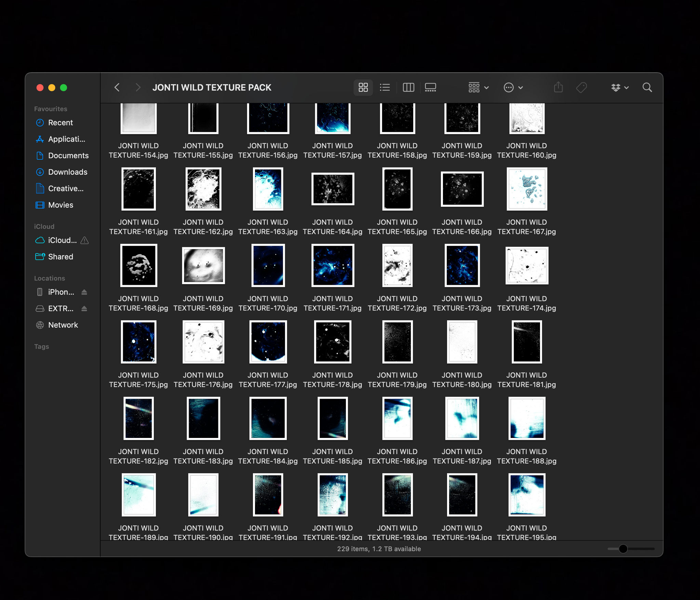Screen dimensions: 700x600
Task: Eject the iPhone device
Action: click(x=84, y=292)
